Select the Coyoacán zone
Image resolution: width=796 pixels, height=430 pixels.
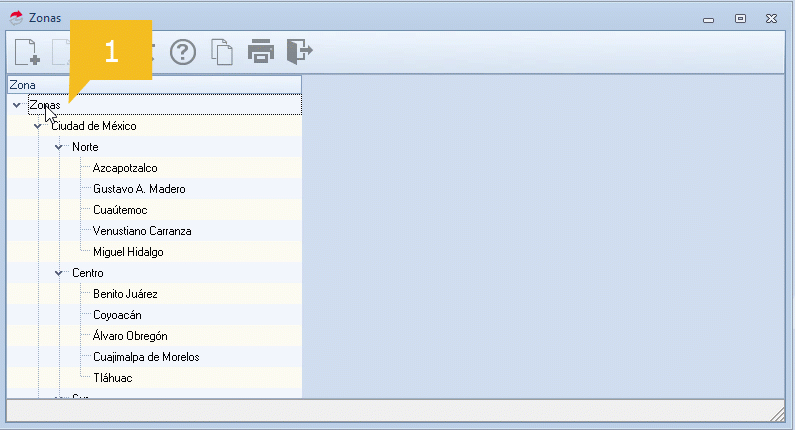(117, 315)
